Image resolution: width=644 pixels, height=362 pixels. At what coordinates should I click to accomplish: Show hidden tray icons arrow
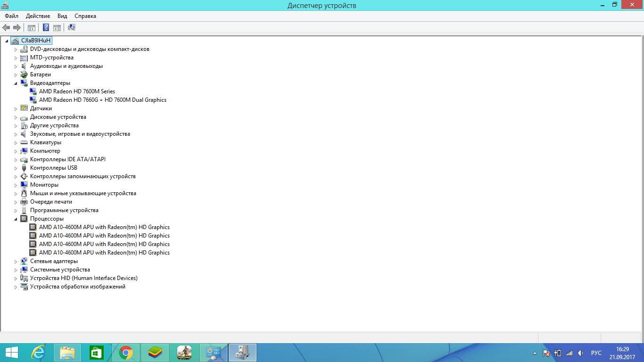535,353
